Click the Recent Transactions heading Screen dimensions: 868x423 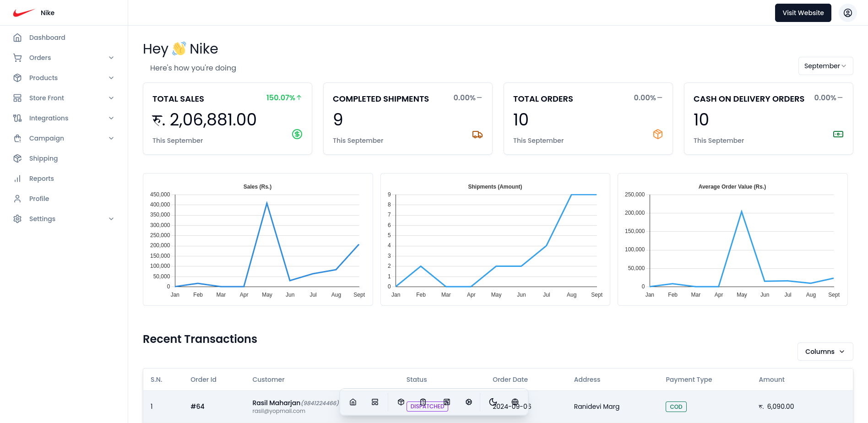click(x=200, y=339)
